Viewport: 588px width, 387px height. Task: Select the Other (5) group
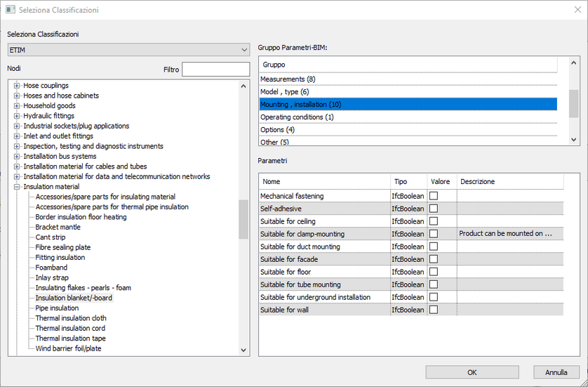(x=408, y=141)
